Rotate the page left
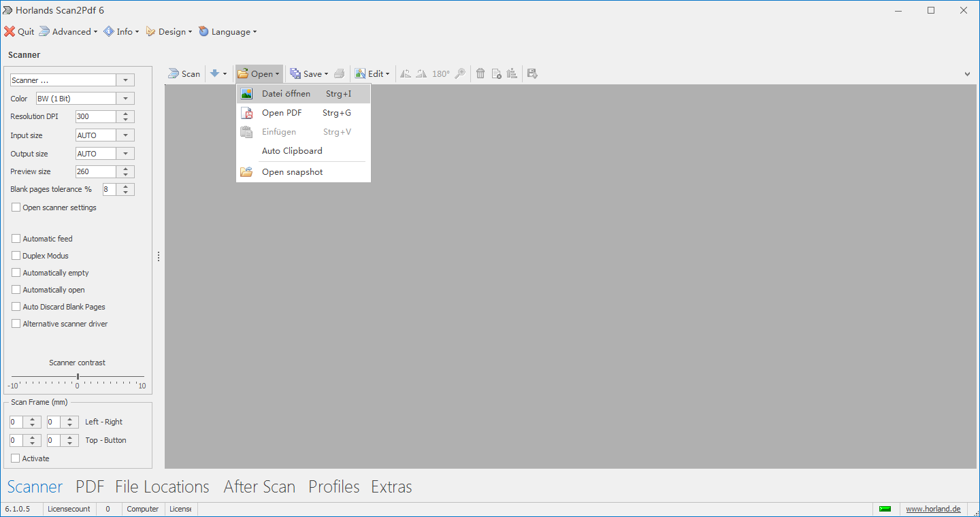980x517 pixels. pos(406,73)
